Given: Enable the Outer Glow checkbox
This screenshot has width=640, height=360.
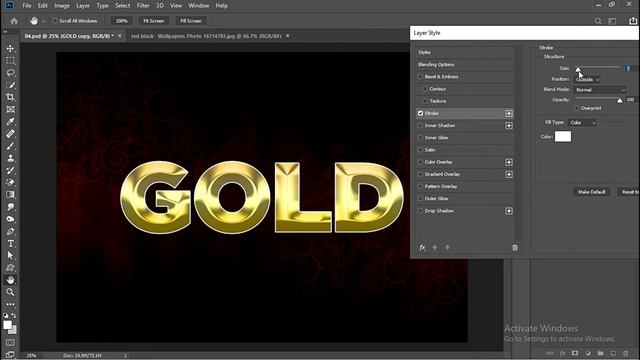Looking at the screenshot, I should pos(420,199).
